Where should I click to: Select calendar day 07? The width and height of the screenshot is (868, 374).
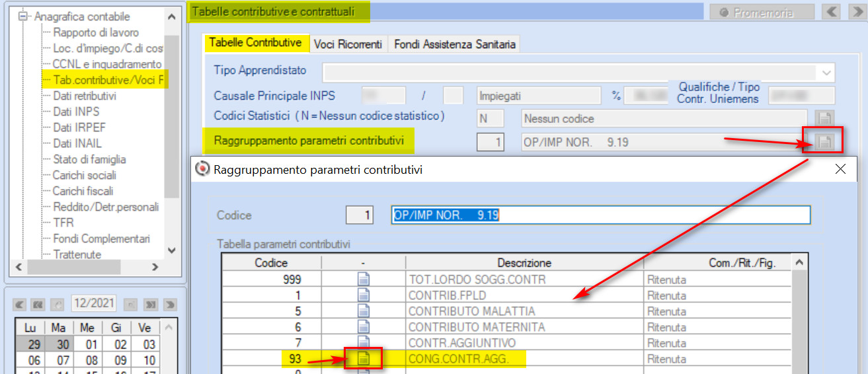[59, 360]
